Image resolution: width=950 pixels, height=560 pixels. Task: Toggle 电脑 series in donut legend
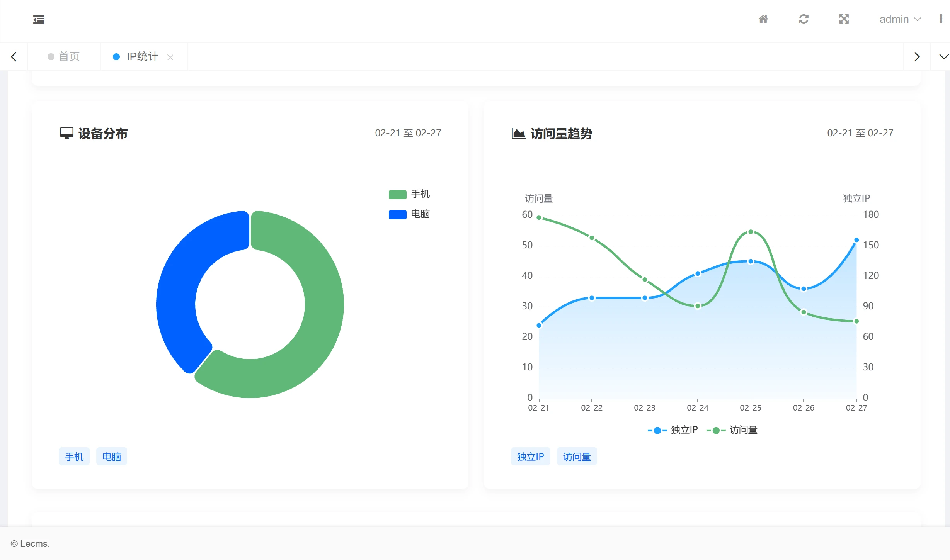(409, 214)
